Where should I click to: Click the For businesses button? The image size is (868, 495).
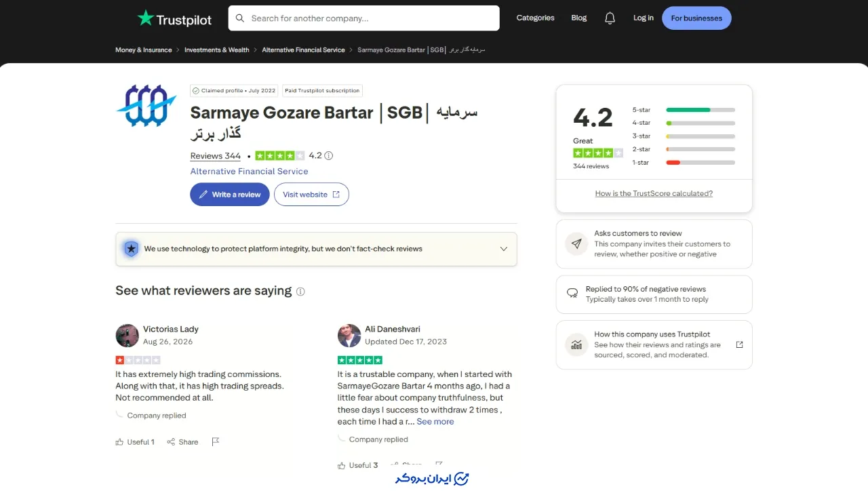[696, 18]
